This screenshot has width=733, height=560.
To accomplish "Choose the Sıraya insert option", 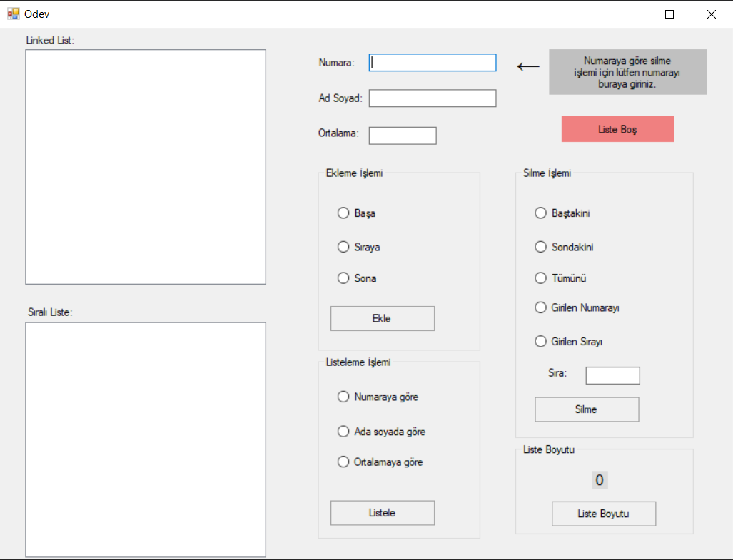I will tap(358, 247).
